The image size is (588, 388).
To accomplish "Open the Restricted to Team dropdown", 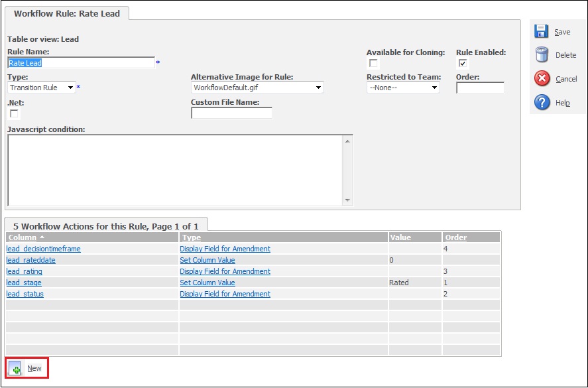I will pyautogui.click(x=403, y=88).
